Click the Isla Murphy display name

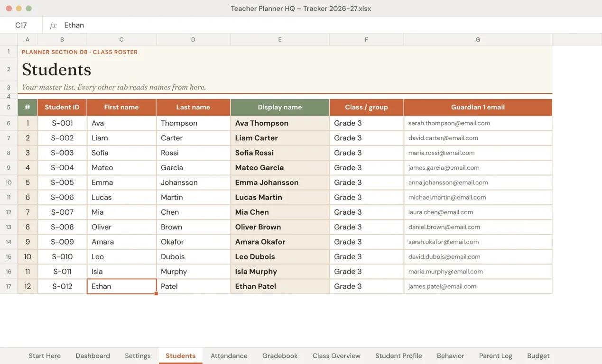(x=280, y=272)
